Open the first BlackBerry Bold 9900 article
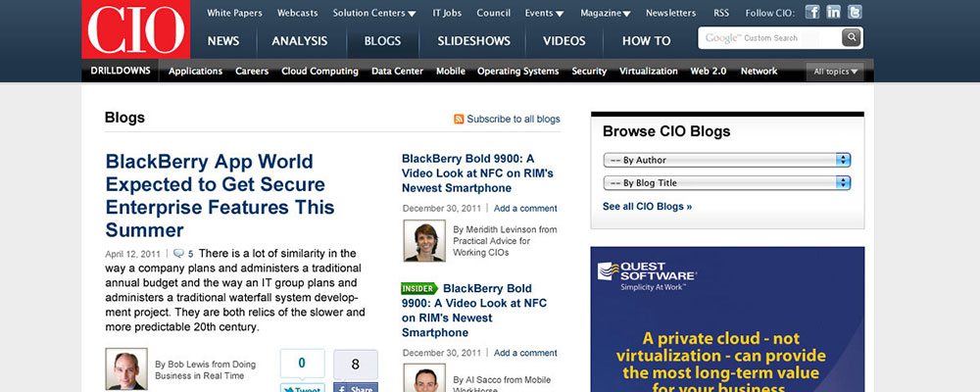 pos(477,173)
